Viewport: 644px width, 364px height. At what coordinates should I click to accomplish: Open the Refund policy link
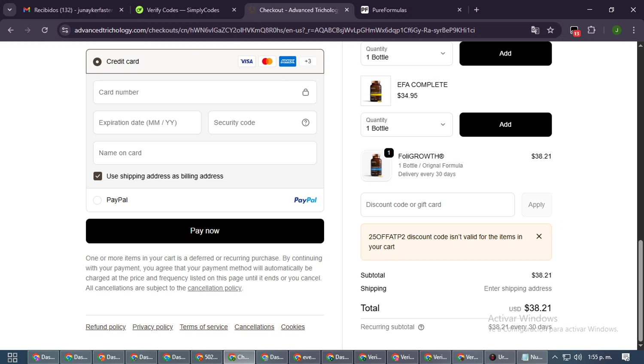tap(106, 327)
